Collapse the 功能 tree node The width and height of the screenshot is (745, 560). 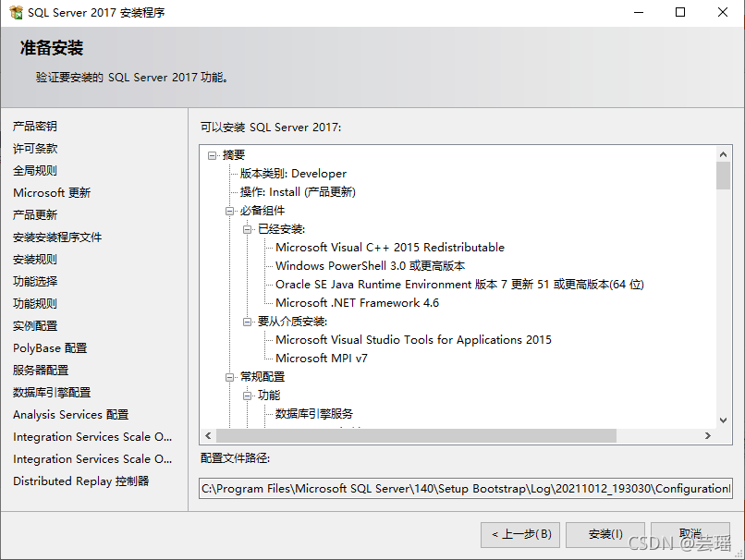(x=247, y=396)
